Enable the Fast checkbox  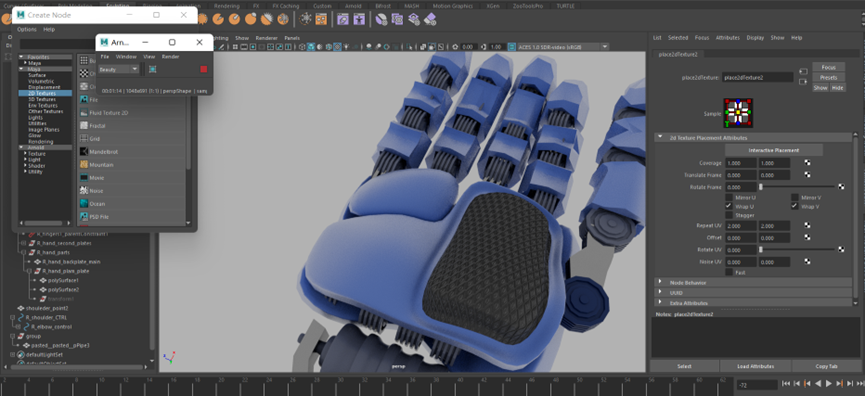(729, 272)
